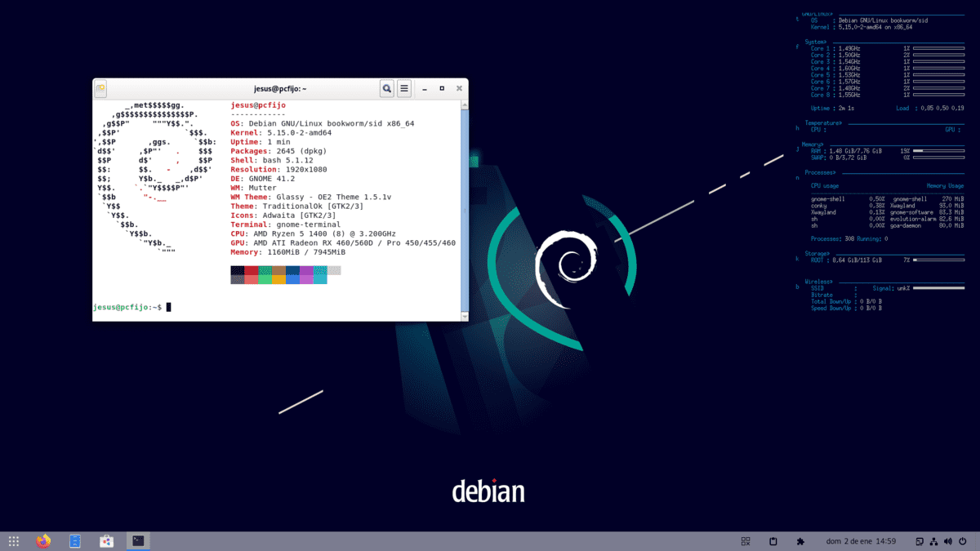Maximize the terminal window

(x=442, y=88)
